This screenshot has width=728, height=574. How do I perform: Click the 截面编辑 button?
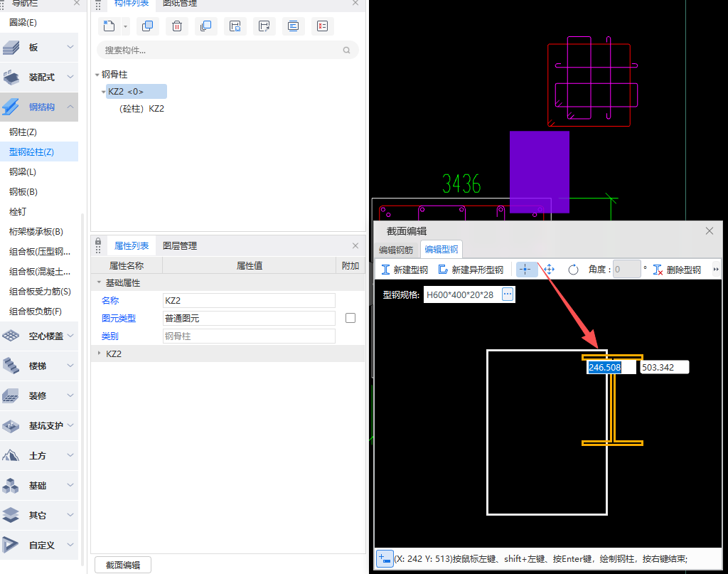123,565
